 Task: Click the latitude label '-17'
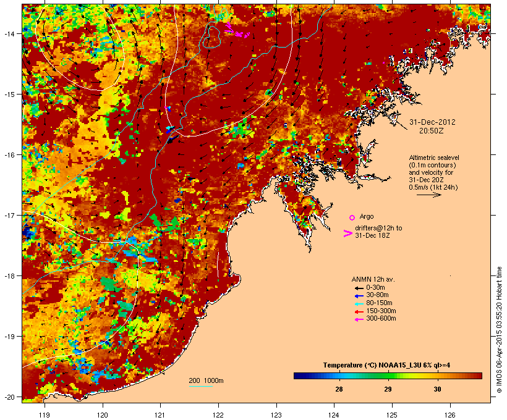point(9,215)
